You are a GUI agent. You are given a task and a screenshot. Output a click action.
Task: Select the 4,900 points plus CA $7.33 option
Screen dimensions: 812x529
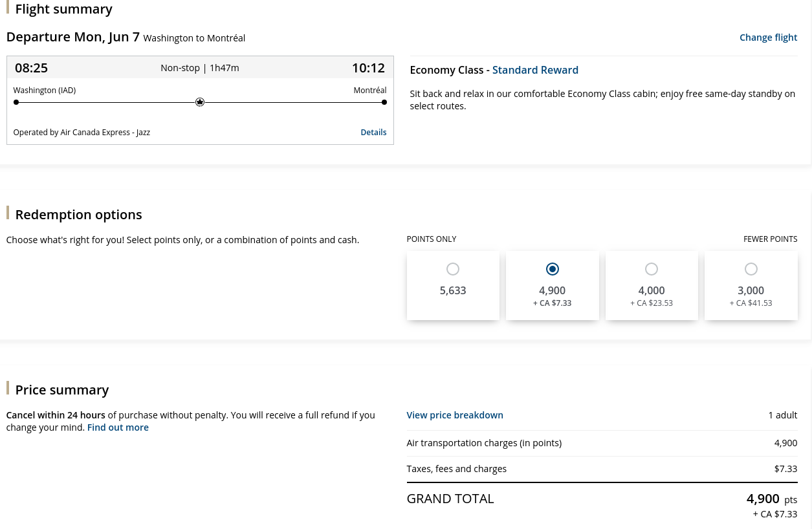click(552, 269)
